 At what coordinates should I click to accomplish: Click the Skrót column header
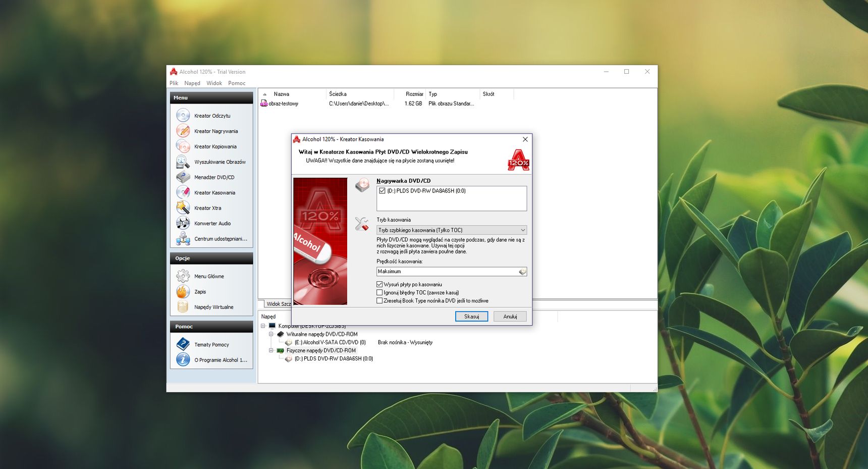tap(497, 94)
